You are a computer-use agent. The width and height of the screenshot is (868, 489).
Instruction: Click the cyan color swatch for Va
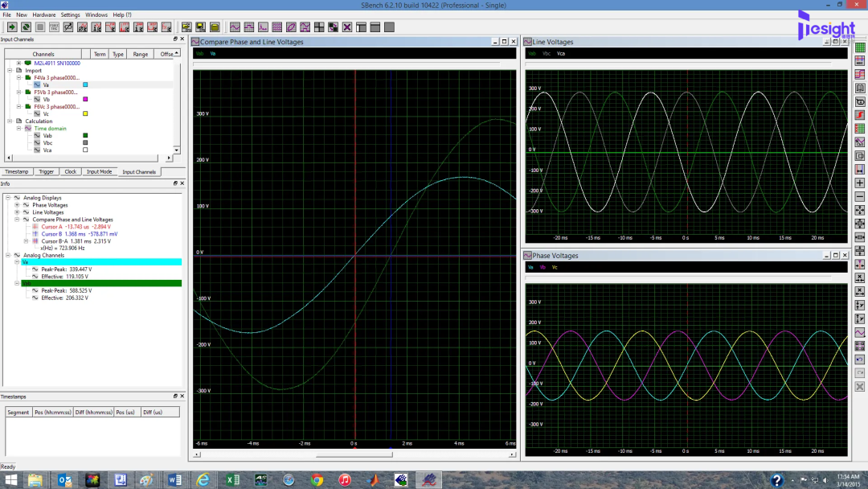(x=85, y=84)
